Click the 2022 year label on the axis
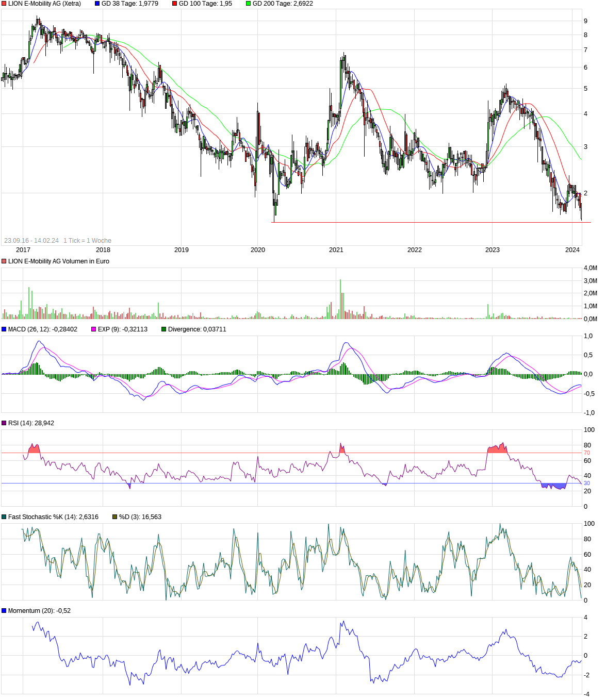Viewport: 606px width, 700px height. coord(415,250)
